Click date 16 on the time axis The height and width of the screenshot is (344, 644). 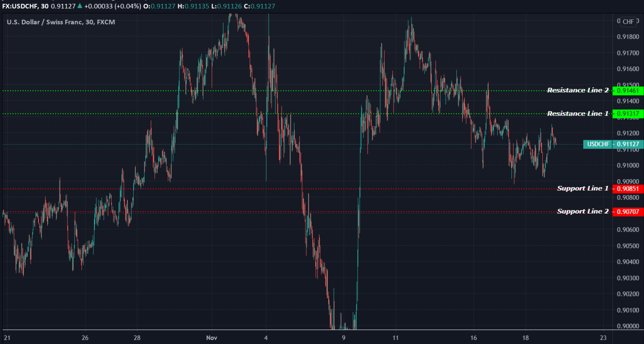(473, 338)
